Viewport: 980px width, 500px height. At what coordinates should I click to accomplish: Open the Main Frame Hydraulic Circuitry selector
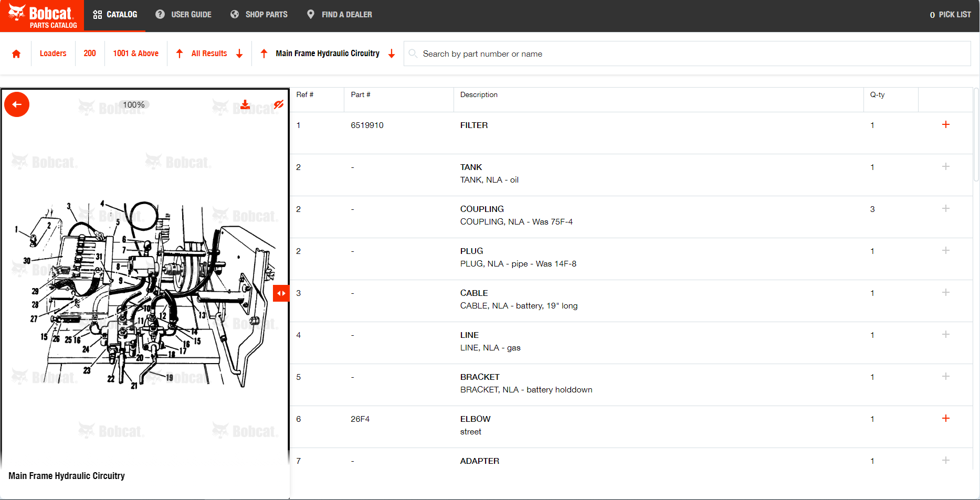point(328,54)
